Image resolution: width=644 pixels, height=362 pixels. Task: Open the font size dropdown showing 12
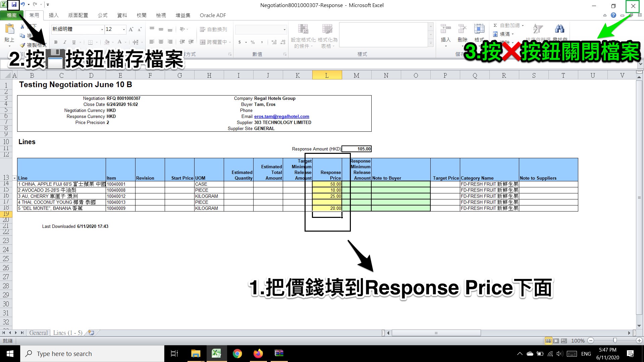coord(124,29)
